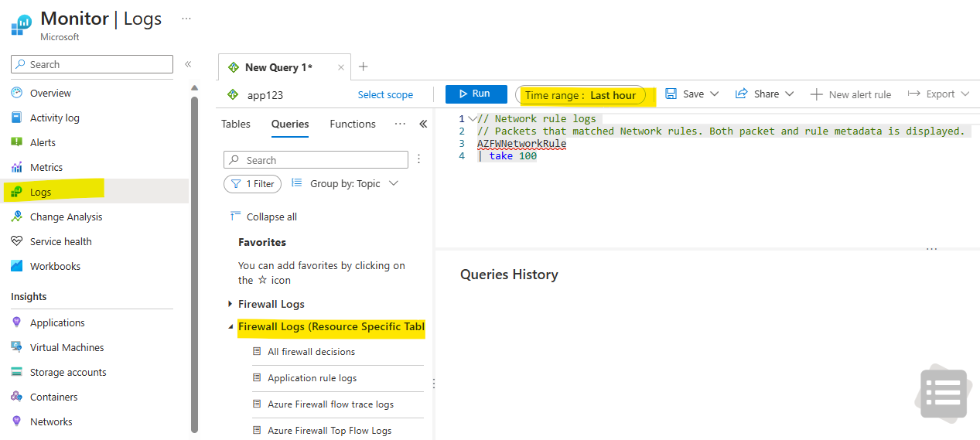Click the app123 scope name
The width and height of the screenshot is (980, 440).
(265, 95)
